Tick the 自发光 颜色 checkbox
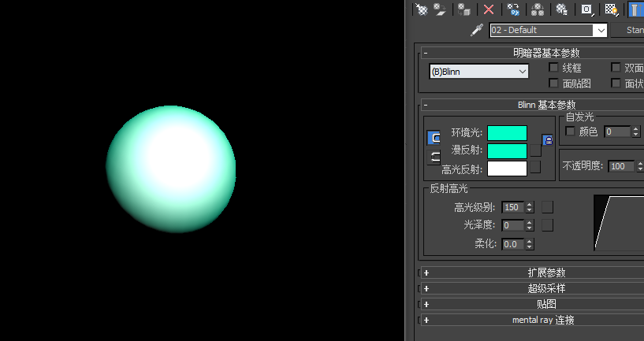This screenshot has height=341, width=644. pos(570,132)
